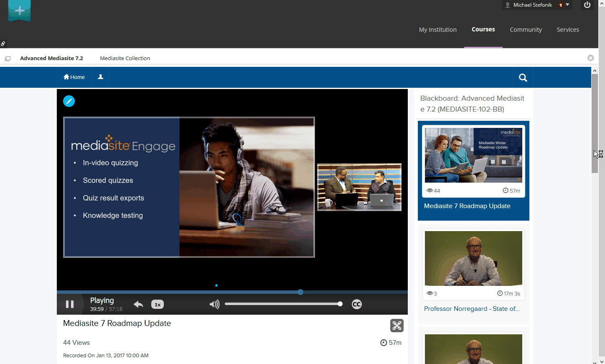The width and height of the screenshot is (605, 364).
Task: Click the presenter video inset with two men
Action: [359, 187]
